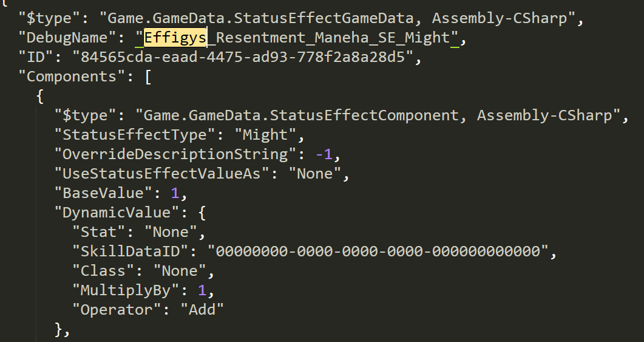Screen dimensions: 644x342
Task: Click the "Components" key text
Action: click(x=72, y=77)
